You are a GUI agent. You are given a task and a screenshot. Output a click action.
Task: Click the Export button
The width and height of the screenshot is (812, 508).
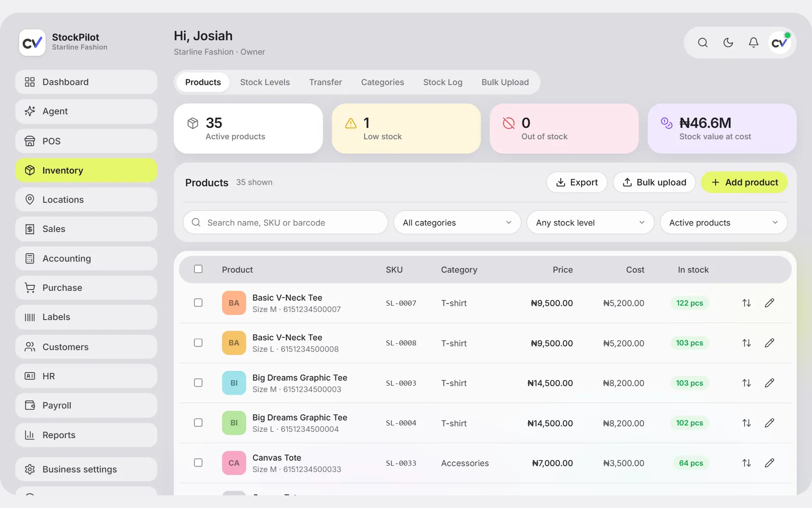tap(577, 182)
